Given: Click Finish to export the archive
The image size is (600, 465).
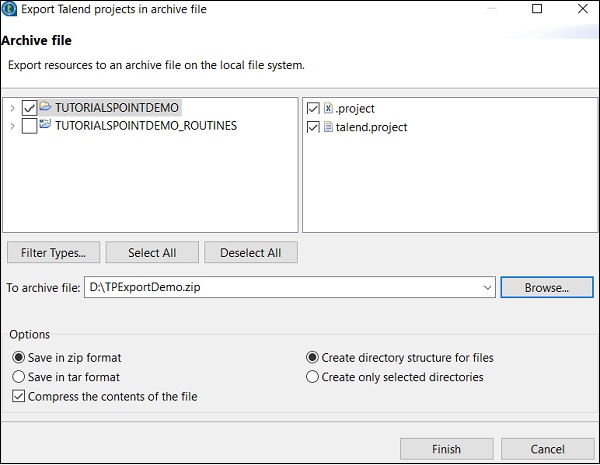Looking at the screenshot, I should click(x=446, y=449).
